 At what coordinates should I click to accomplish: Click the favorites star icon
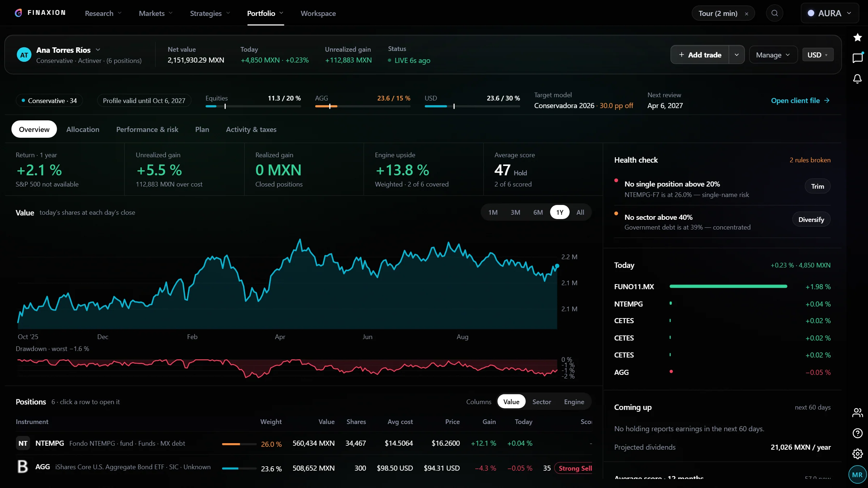[x=858, y=37]
